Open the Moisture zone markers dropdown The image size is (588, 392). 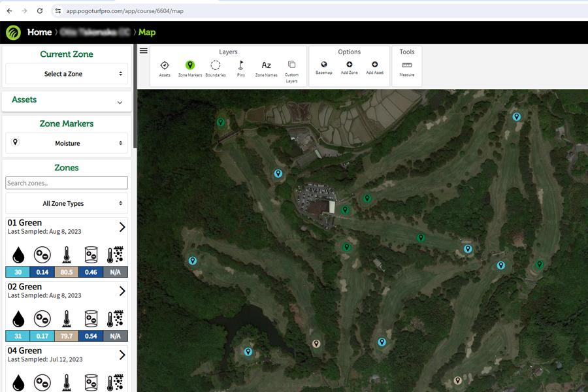pyautogui.click(x=67, y=143)
